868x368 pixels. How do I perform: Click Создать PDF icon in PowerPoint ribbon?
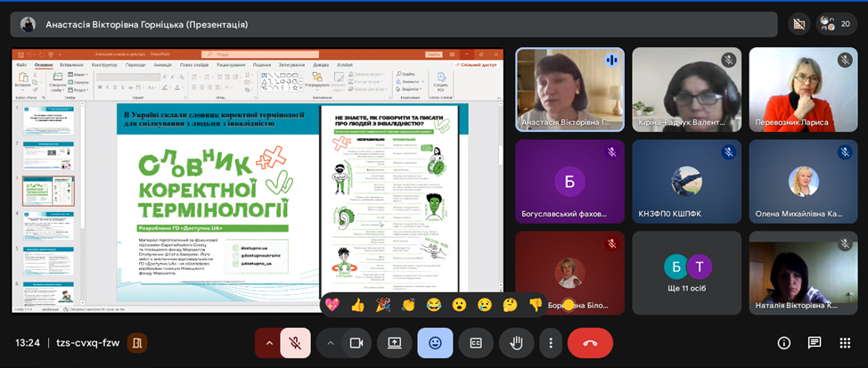click(440, 78)
